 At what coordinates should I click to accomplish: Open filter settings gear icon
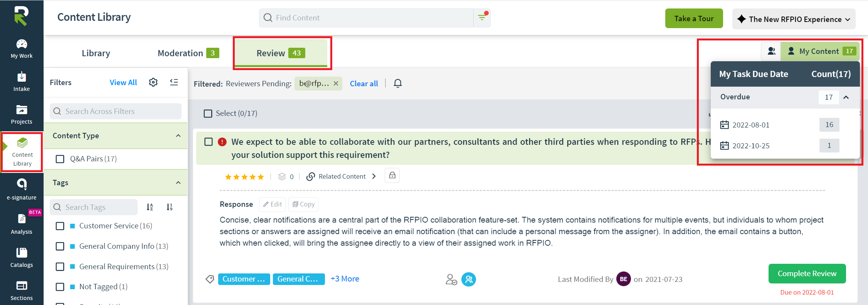(153, 82)
